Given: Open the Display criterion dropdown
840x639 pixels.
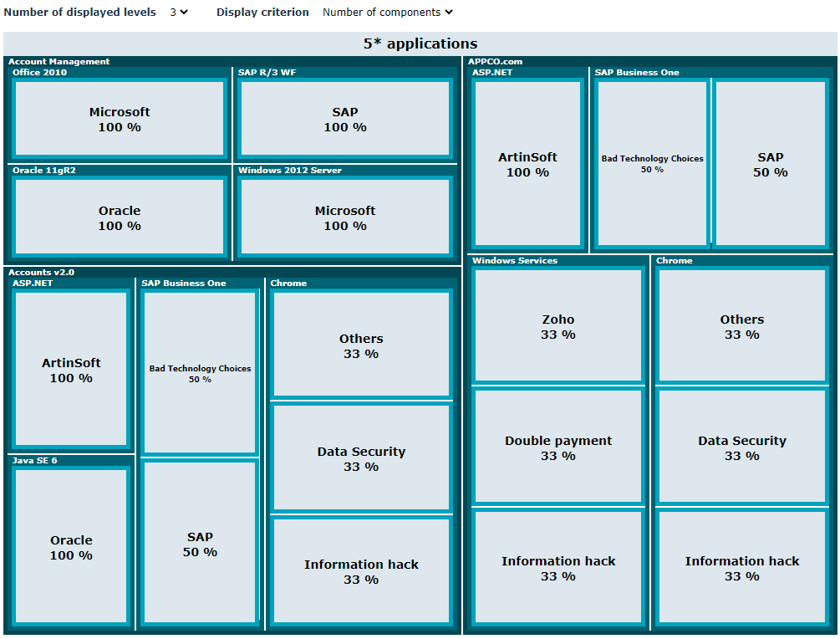Looking at the screenshot, I should coord(387,13).
